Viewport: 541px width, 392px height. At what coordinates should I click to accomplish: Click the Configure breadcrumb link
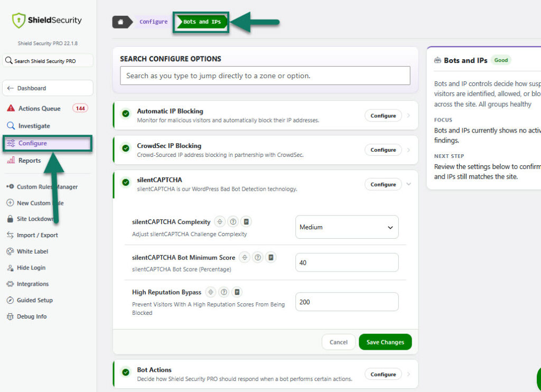click(x=154, y=22)
